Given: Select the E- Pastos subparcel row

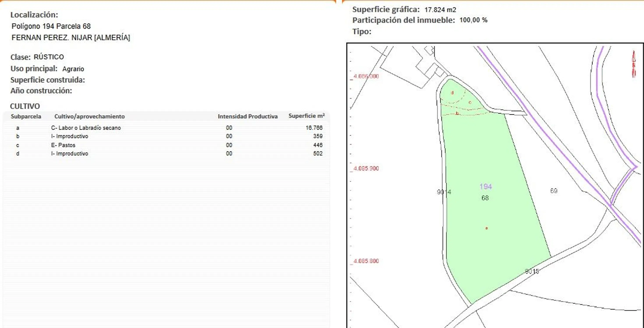Looking at the screenshot, I should click(63, 145).
